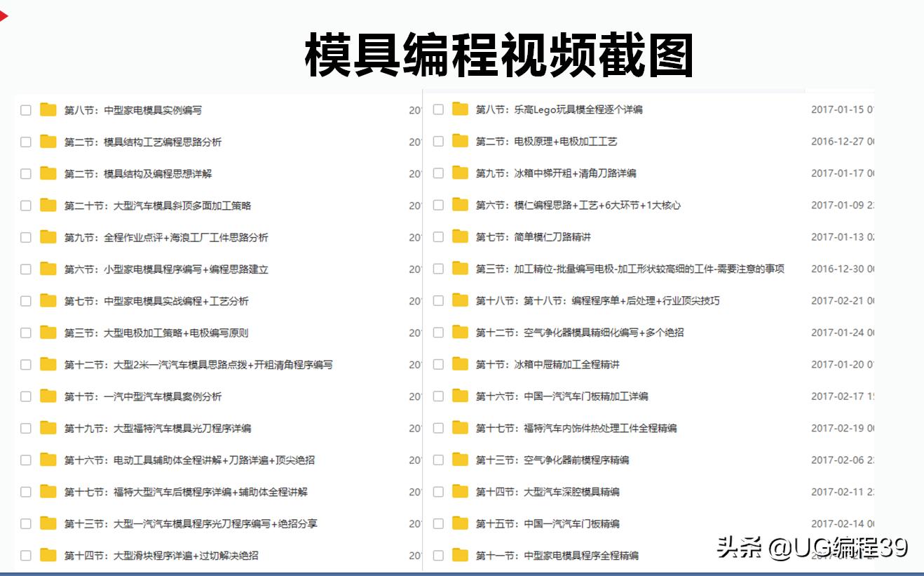Click the 模具编程视频截图 title

(462, 55)
